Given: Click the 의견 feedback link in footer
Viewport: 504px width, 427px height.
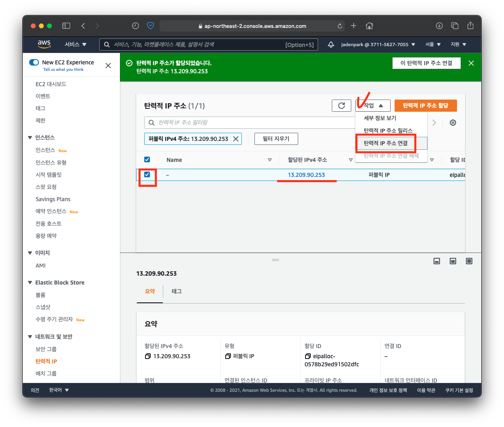Looking at the screenshot, I should 35,390.
